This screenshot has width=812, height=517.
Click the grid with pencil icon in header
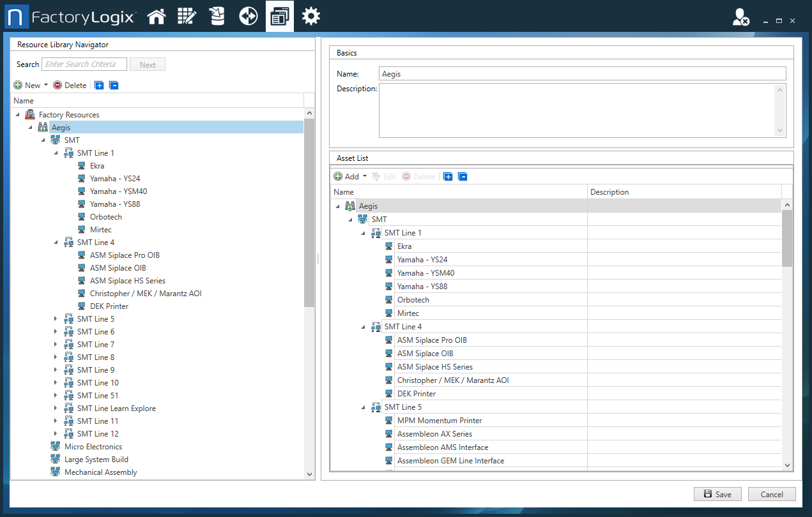(187, 17)
